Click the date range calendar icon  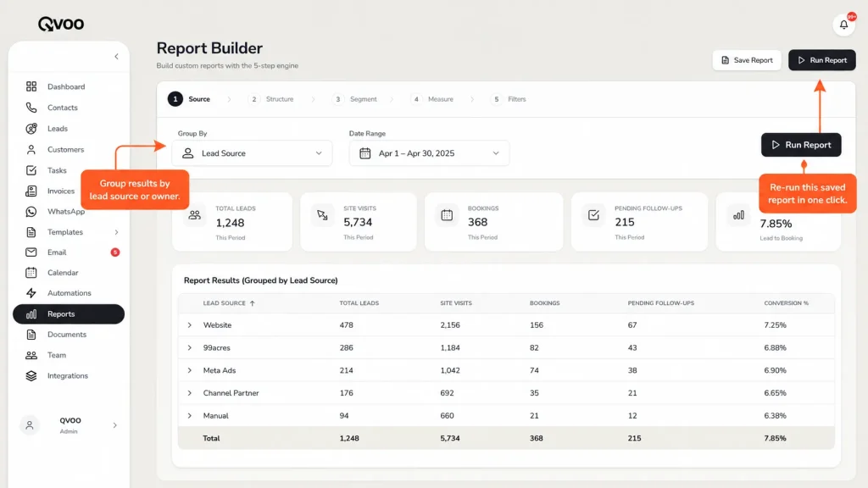[364, 153]
